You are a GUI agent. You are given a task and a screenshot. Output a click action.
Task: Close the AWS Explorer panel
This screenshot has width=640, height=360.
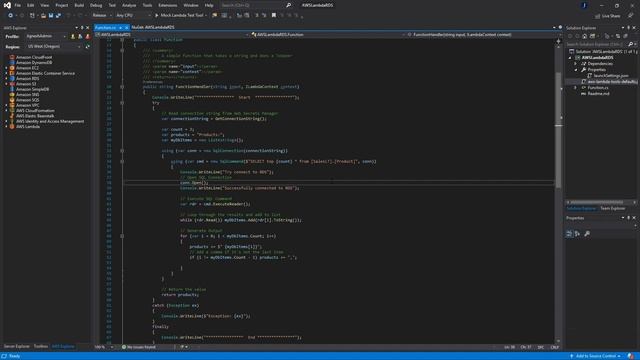click(87, 28)
